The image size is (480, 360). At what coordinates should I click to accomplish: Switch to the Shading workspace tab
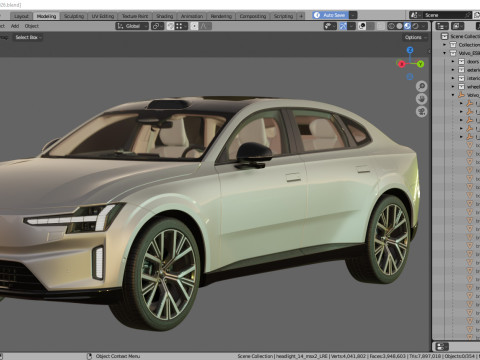coord(165,16)
